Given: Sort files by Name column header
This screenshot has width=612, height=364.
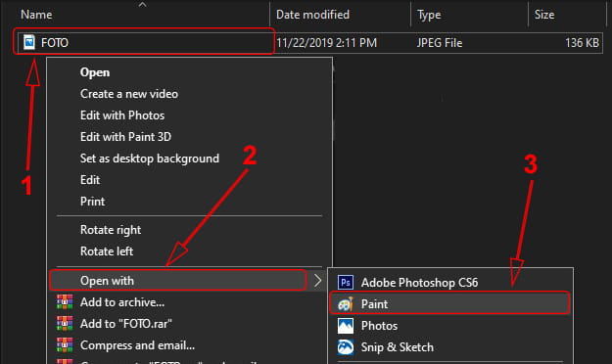Looking at the screenshot, I should (36, 15).
